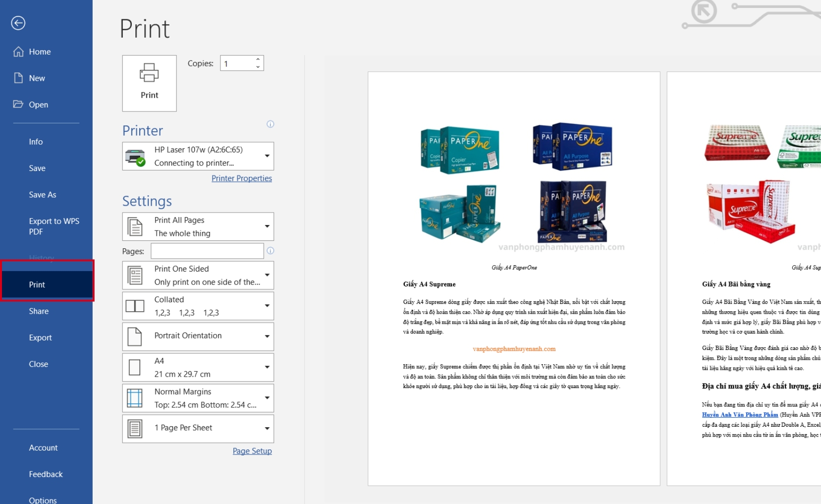This screenshot has width=821, height=504.
Task: Click the back arrow icon
Action: 18,23
